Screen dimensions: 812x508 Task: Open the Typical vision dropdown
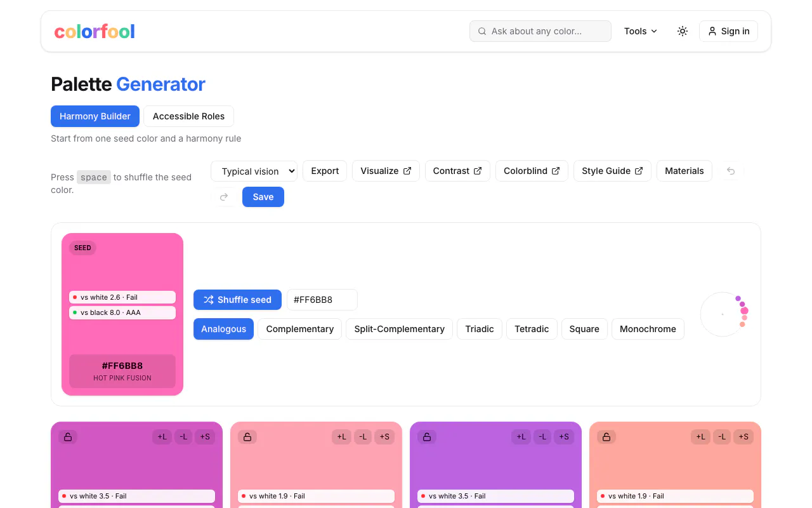(254, 171)
